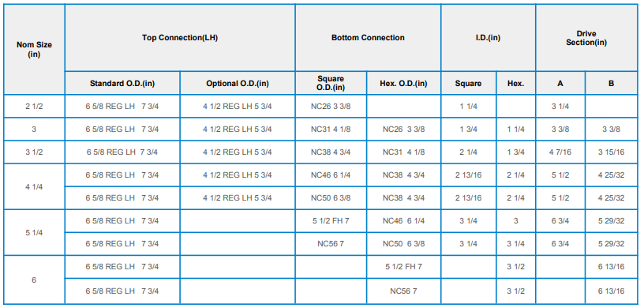Click the Bottom Connection header cell
The image size is (644, 308).
(368, 37)
